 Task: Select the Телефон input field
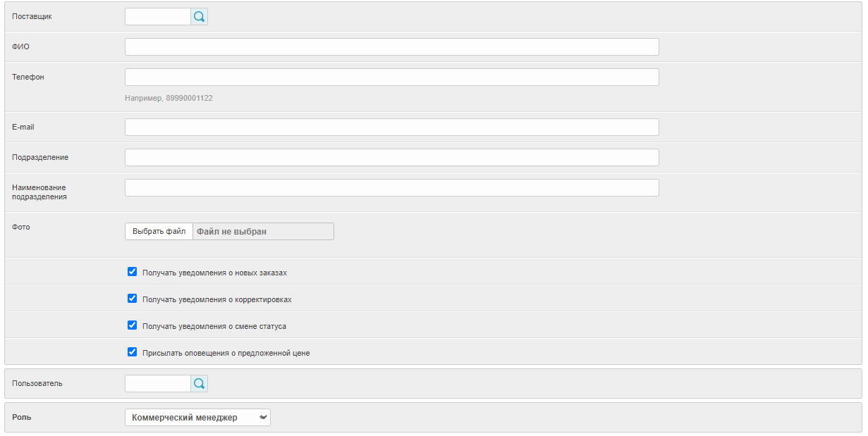391,77
